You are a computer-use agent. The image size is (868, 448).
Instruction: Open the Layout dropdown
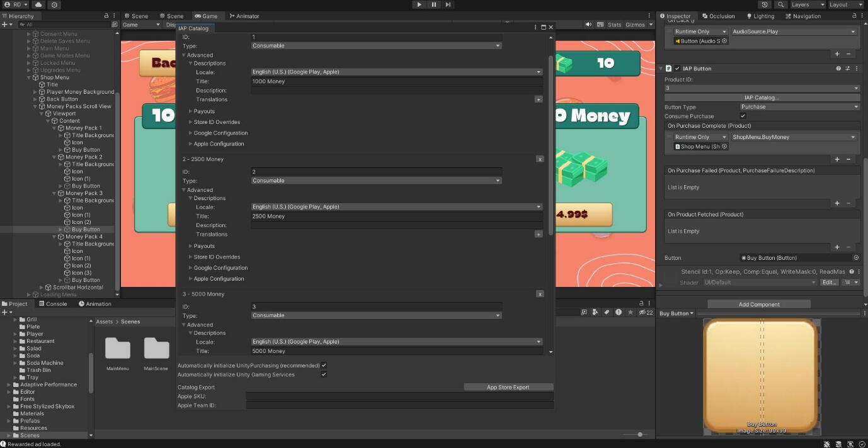coord(843,4)
